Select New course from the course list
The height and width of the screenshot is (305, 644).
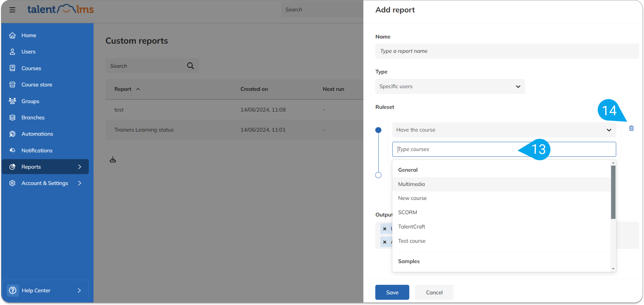tap(501, 198)
